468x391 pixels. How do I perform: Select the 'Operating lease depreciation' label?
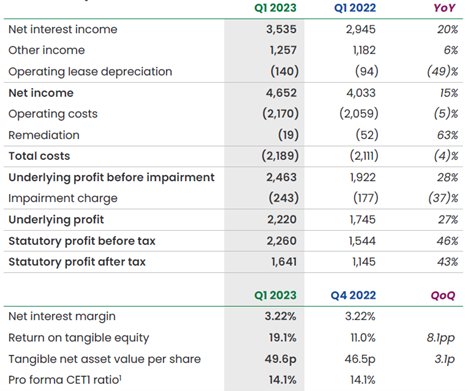[90, 71]
